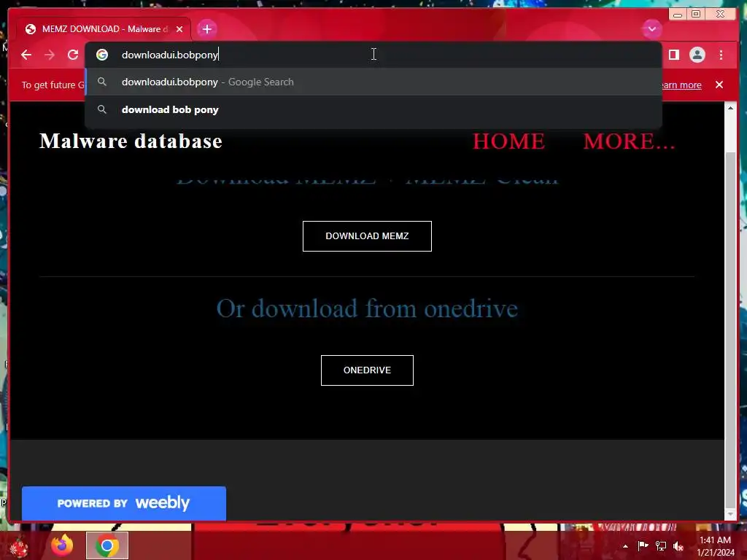This screenshot has width=747, height=560.
Task: Open Firefox from the taskbar
Action: coord(63,545)
